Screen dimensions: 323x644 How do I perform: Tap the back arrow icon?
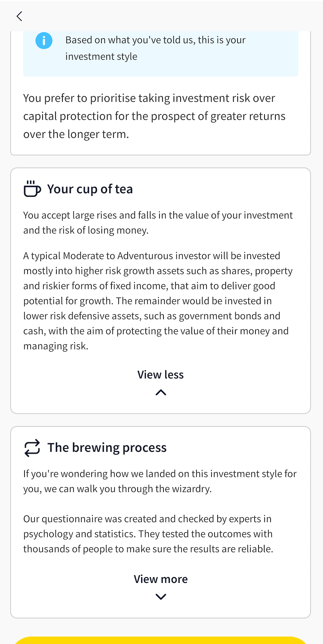[19, 16]
